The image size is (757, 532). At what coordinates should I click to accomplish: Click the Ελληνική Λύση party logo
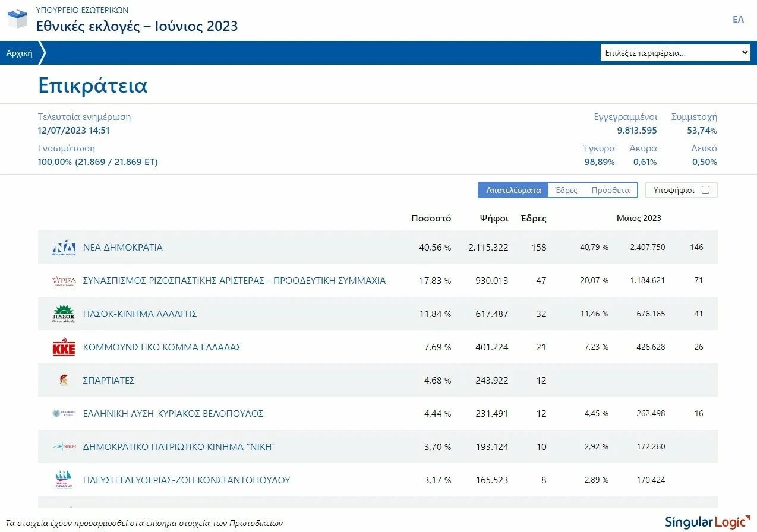[x=64, y=414]
